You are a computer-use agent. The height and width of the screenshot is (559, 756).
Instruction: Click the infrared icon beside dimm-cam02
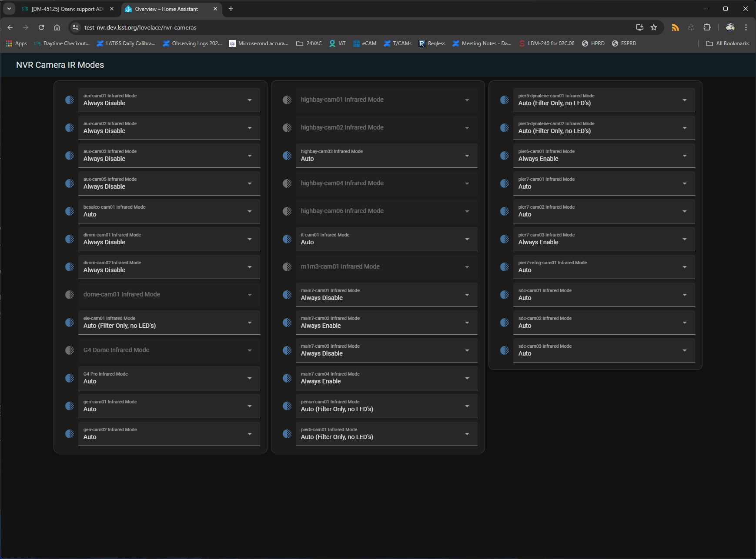(70, 267)
